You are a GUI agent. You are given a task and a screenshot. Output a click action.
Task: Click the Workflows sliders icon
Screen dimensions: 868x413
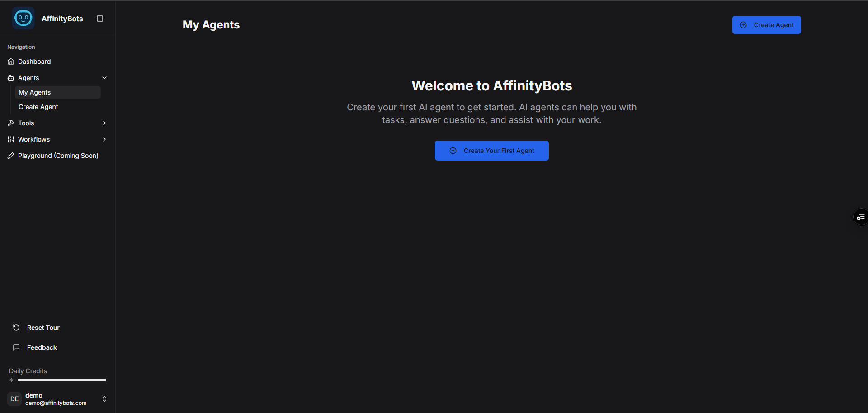point(11,139)
